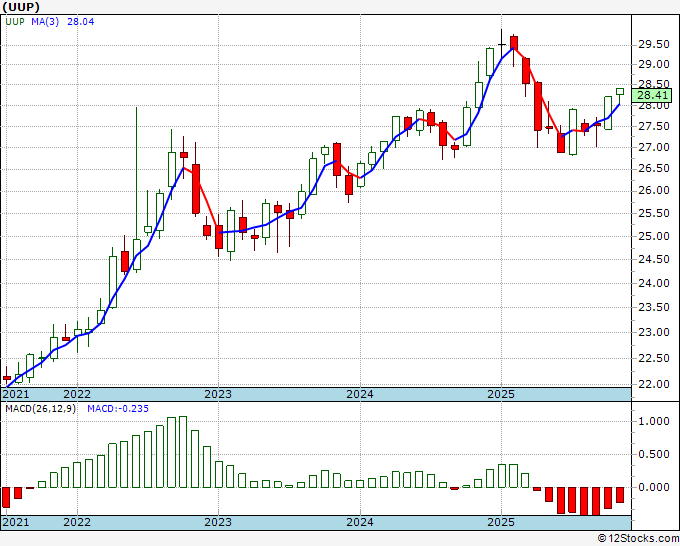Click 2023 on the price chart timeline

[218, 394]
